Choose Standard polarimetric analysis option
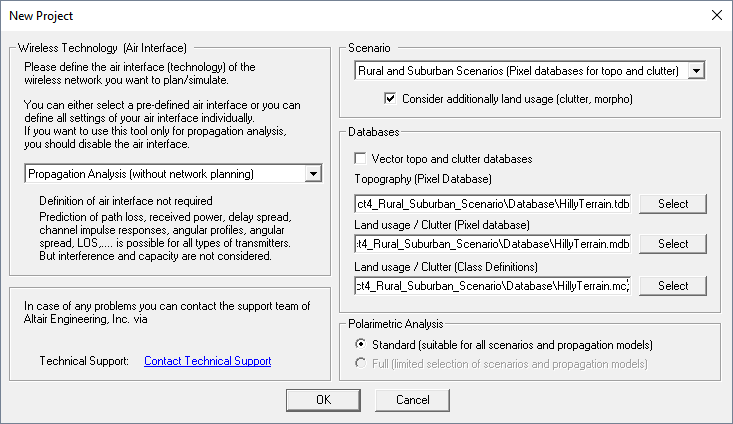Screen dimensions: 733x424 (x=361, y=345)
